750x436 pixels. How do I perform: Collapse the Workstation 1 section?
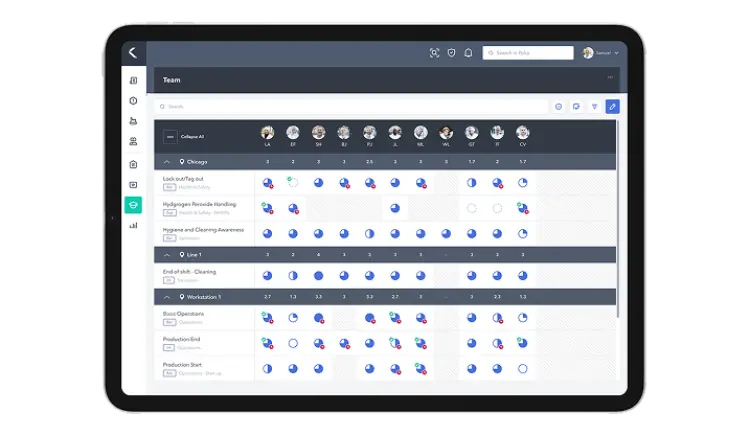pos(166,297)
